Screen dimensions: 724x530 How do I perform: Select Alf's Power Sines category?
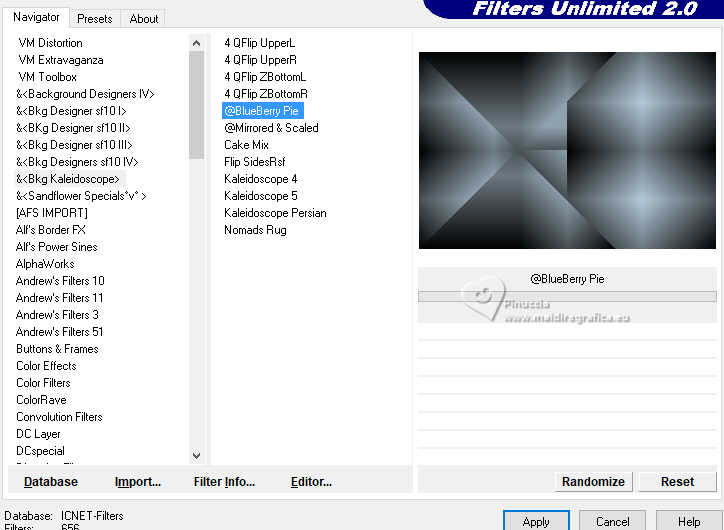(x=56, y=247)
